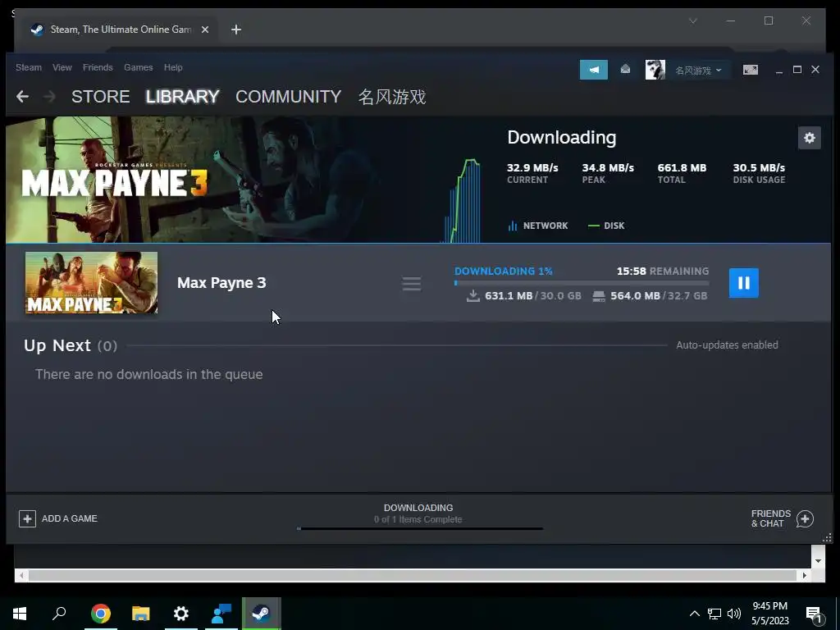Click the Max Payne 3 download progress bar
The height and width of the screenshot is (630, 840).
(582, 283)
